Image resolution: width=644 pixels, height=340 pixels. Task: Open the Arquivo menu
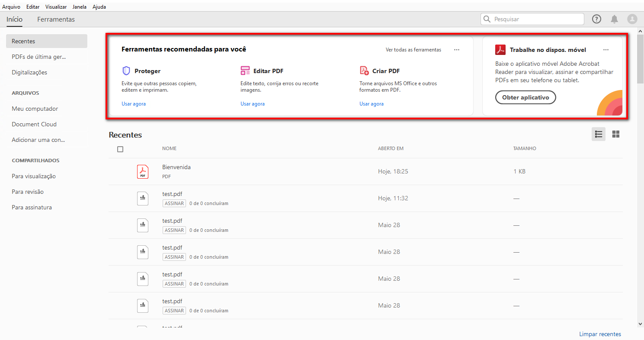point(11,7)
